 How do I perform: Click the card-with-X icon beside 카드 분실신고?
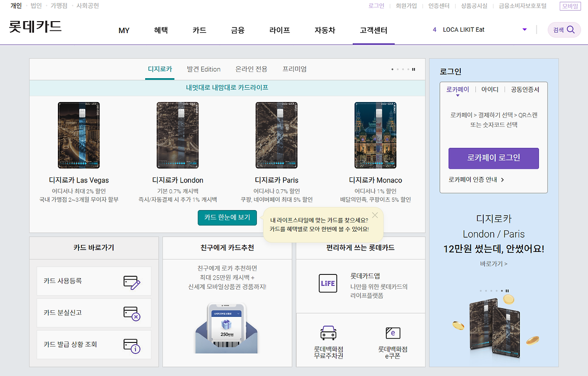(132, 313)
